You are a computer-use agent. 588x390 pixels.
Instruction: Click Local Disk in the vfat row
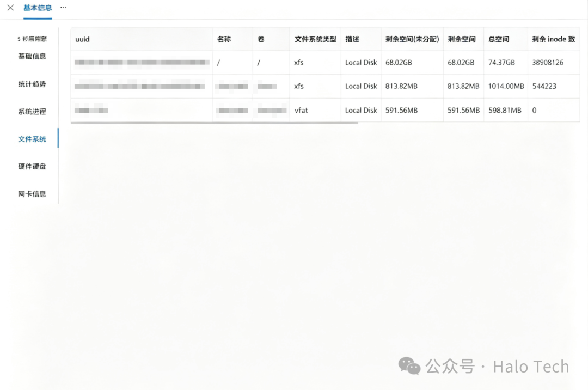point(361,110)
